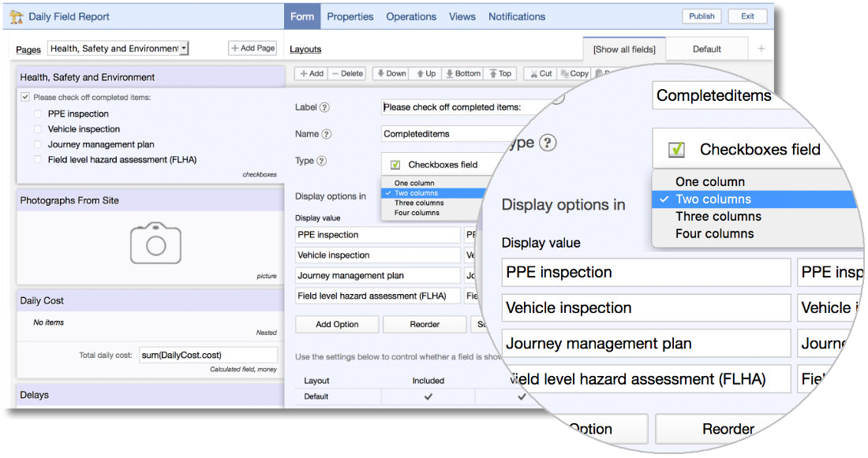Viewport: 868px width, 458px height.
Task: Tick the Journey management plan preview checkbox
Action: (38, 144)
